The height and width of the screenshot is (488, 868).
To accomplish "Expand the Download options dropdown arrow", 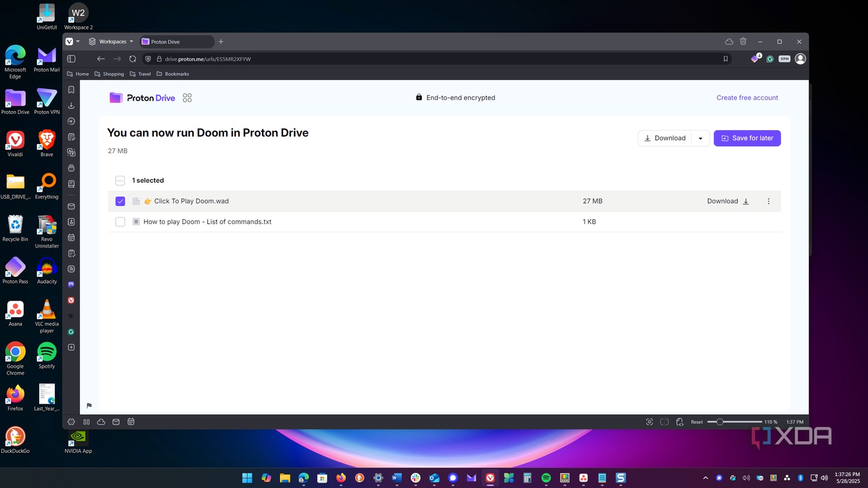I will [x=700, y=138].
